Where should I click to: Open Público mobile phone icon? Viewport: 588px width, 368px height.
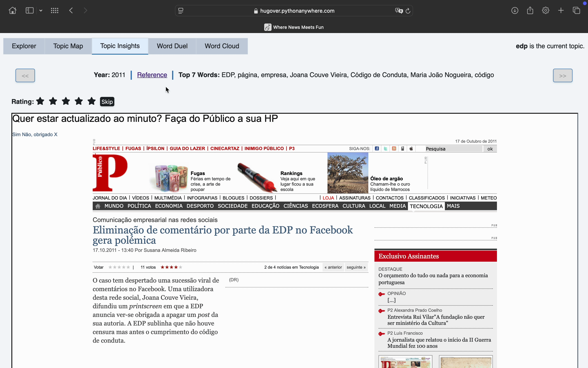pyautogui.click(x=403, y=148)
